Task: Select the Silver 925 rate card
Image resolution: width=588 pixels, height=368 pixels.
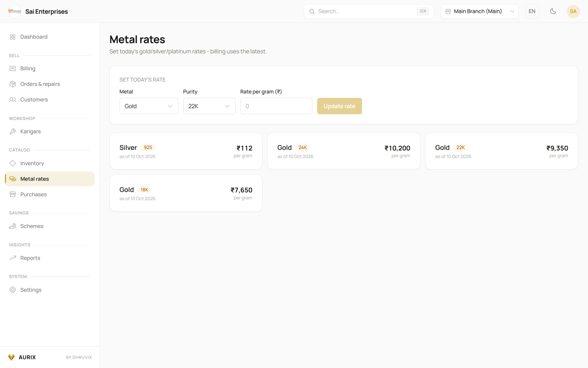Action: pyautogui.click(x=186, y=151)
